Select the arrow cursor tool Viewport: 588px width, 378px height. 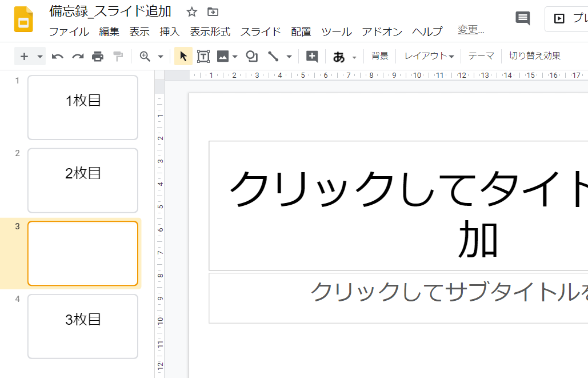tap(183, 56)
